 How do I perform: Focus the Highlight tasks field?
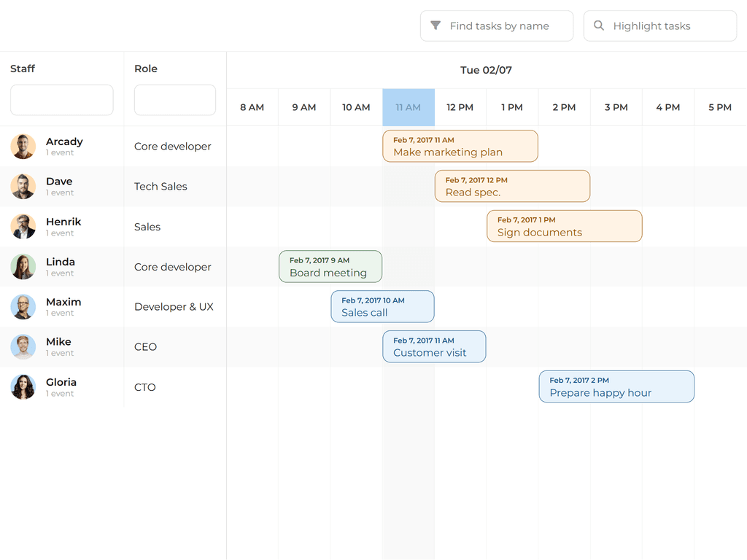click(x=667, y=26)
